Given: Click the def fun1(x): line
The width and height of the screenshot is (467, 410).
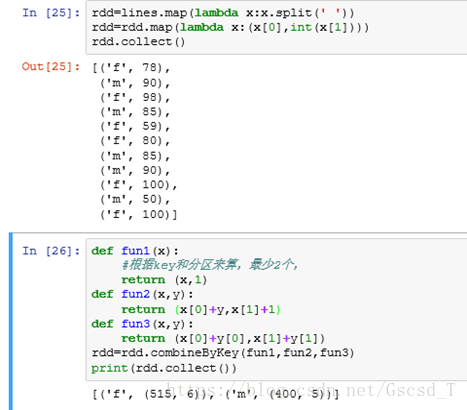Looking at the screenshot, I should [135, 251].
